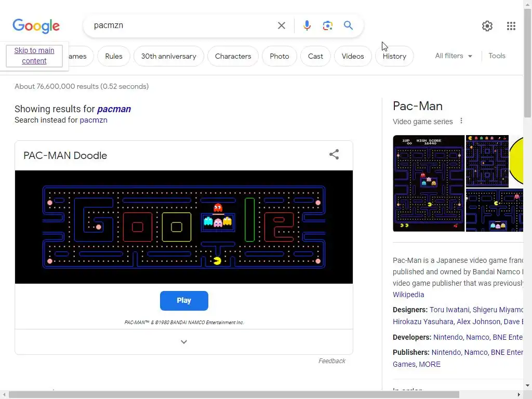Click the Bandai Namco copyright notice

[x=184, y=322]
